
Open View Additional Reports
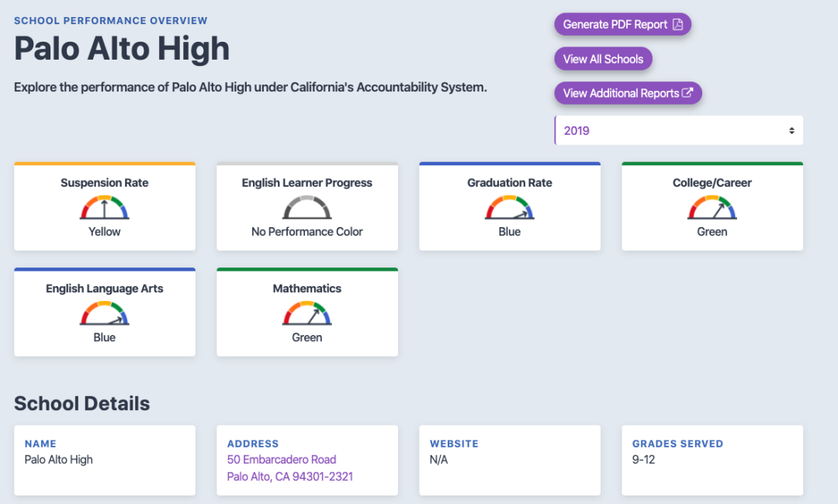(628, 93)
